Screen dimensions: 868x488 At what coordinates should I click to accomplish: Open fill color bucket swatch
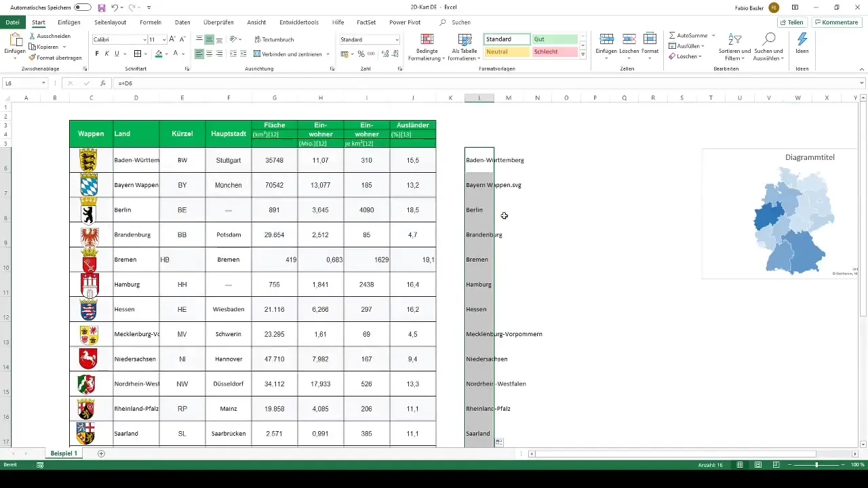(159, 54)
